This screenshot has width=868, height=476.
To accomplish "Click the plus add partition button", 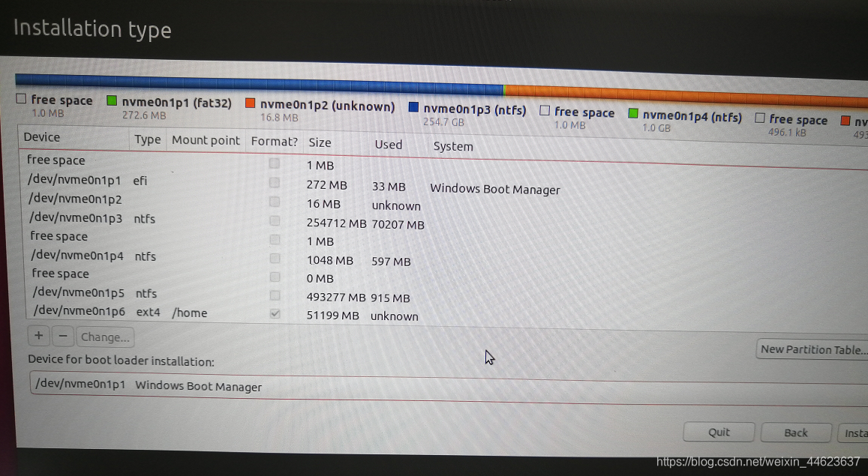I will 39,336.
